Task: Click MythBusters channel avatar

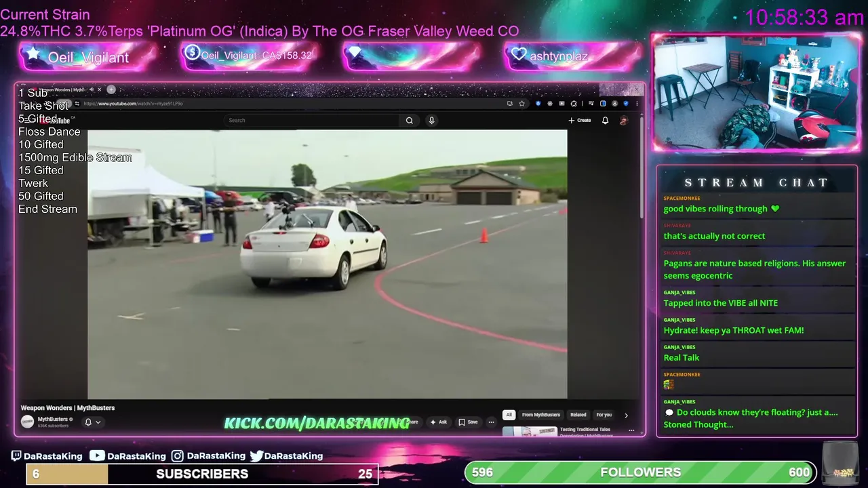Action: (27, 422)
